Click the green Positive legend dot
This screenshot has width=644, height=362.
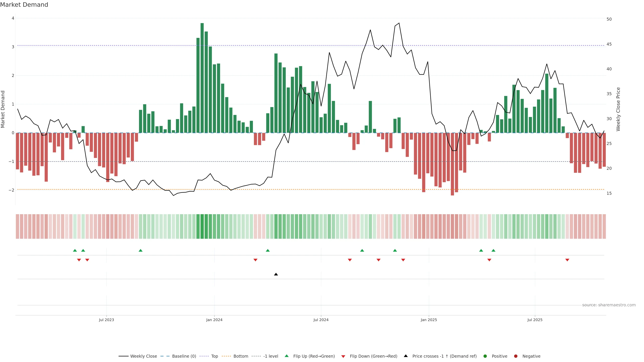tap(485, 356)
